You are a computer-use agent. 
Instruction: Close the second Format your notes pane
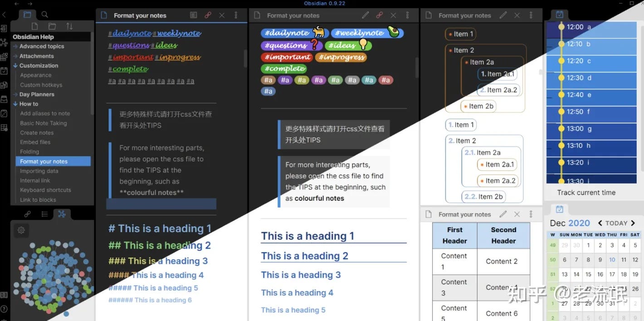coord(393,15)
